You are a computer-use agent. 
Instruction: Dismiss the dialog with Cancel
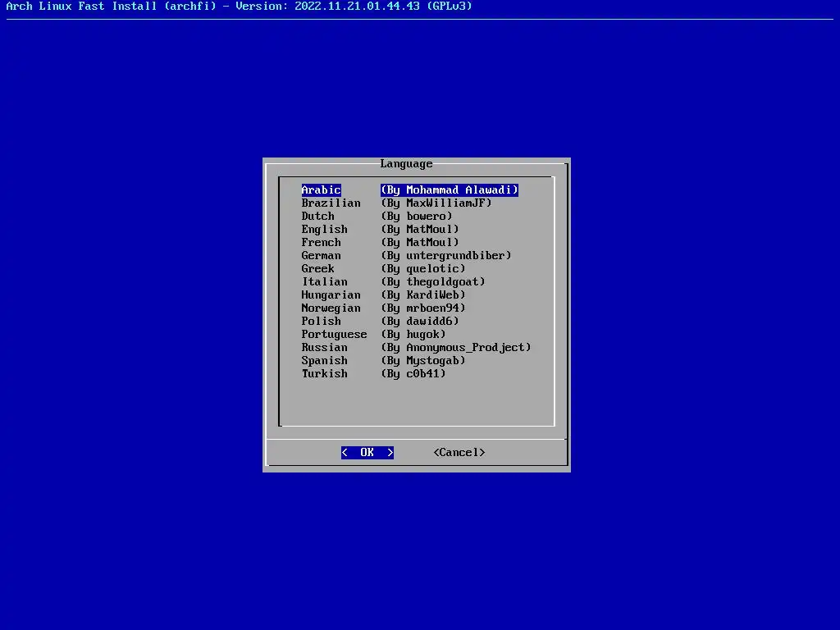459,453
